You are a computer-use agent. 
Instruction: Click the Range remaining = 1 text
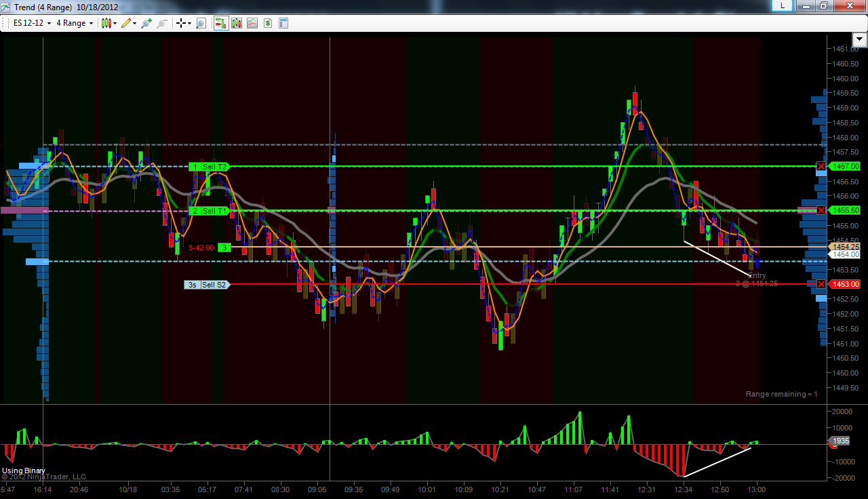pos(781,394)
